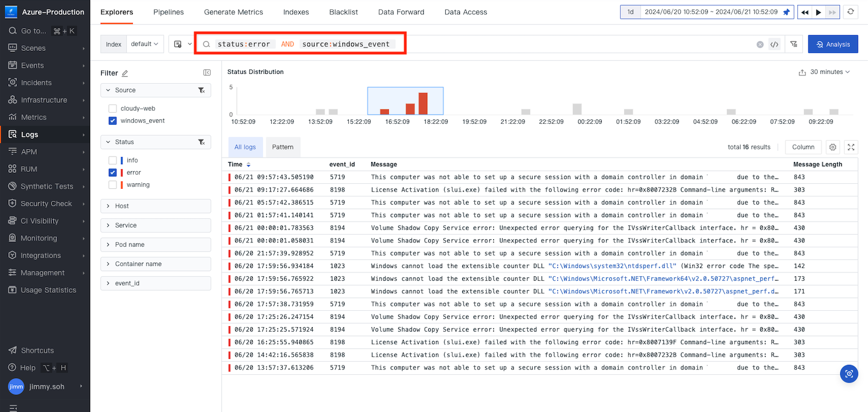Expand the Pod name filter section
The height and width of the screenshot is (412, 868).
pos(156,245)
